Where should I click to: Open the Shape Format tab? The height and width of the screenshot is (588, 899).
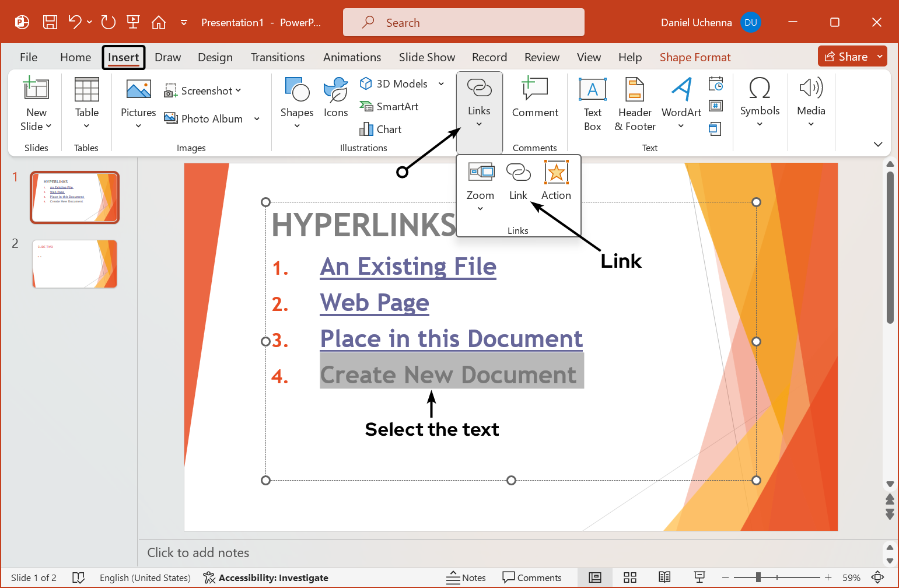click(695, 57)
